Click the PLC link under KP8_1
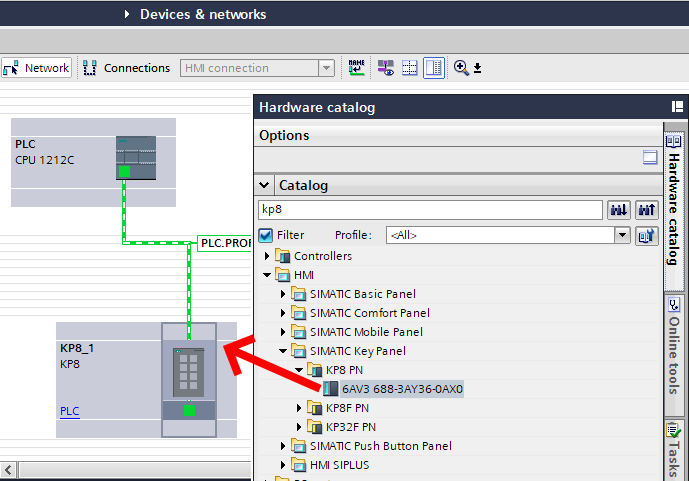Image resolution: width=689 pixels, height=481 pixels. point(69,411)
